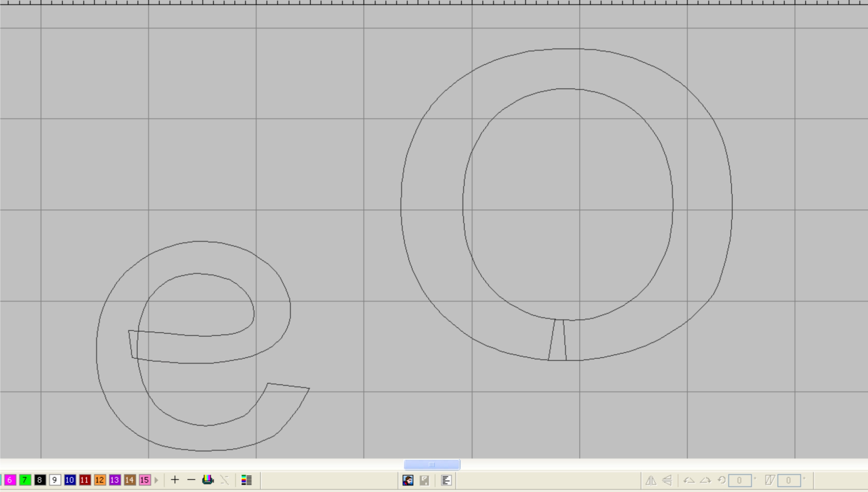The width and height of the screenshot is (868, 492).
Task: Select navy blue color swatch 10
Action: 70,480
